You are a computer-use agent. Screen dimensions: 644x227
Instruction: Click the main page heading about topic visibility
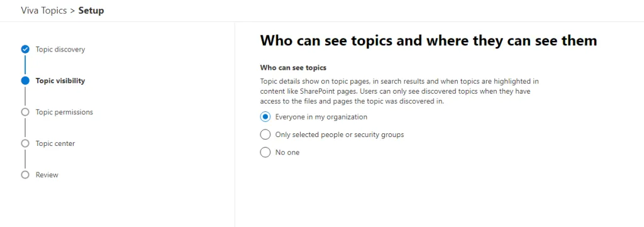tap(428, 41)
